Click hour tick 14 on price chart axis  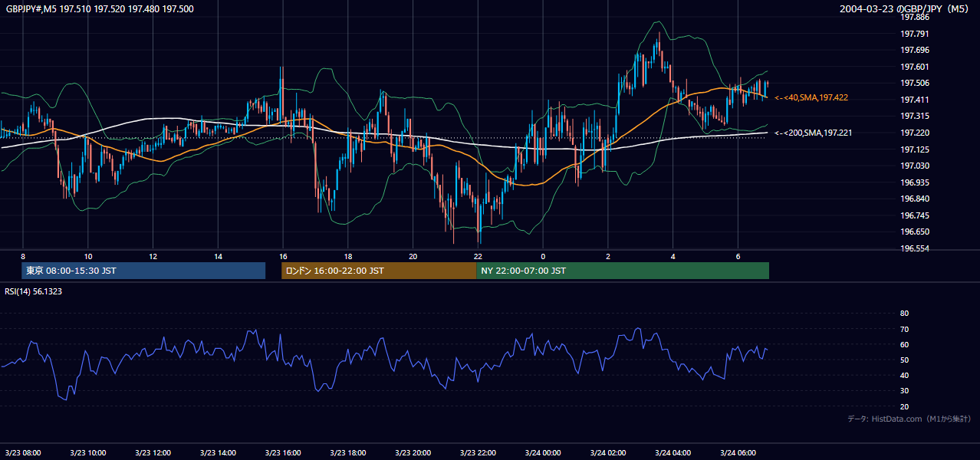(x=219, y=256)
